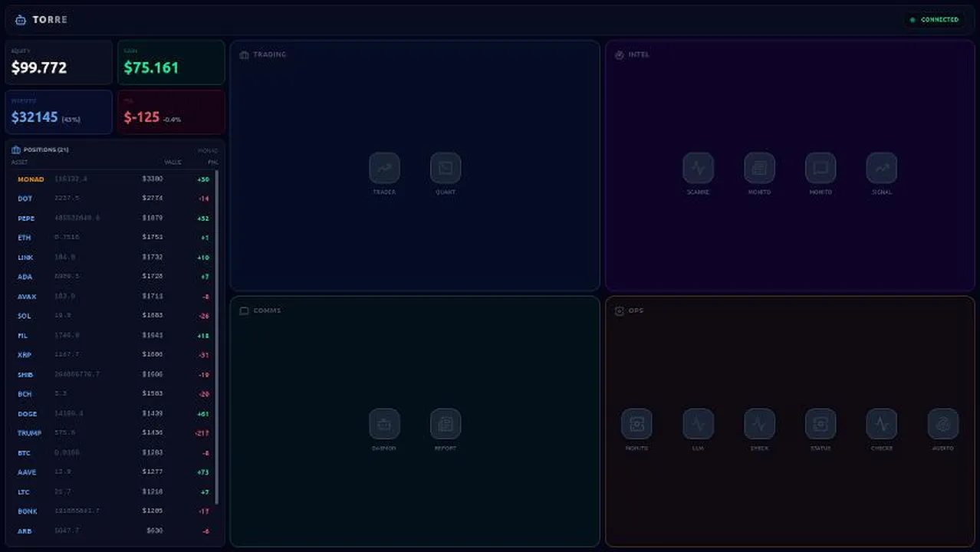
Task: Select the DOGE position row
Action: 113,413
